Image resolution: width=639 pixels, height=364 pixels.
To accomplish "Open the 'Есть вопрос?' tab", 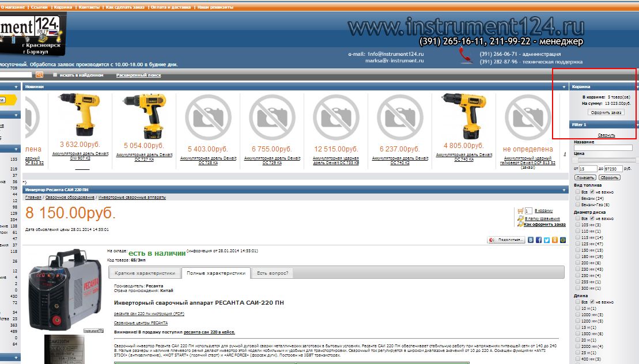I will click(272, 273).
